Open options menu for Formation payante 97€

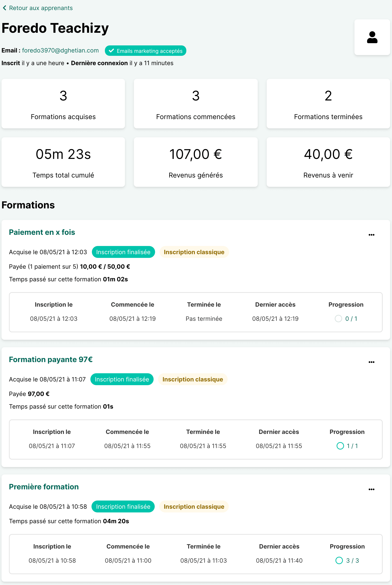click(372, 362)
